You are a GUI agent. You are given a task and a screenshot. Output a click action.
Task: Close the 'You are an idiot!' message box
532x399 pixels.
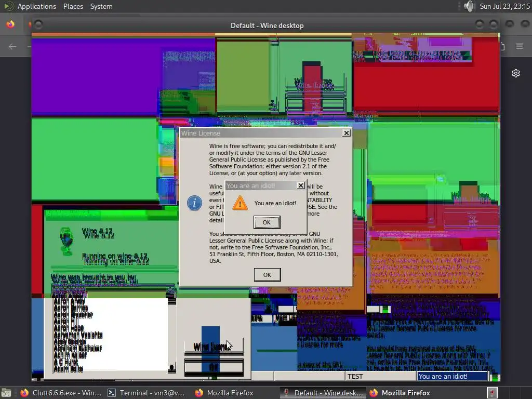coord(301,185)
